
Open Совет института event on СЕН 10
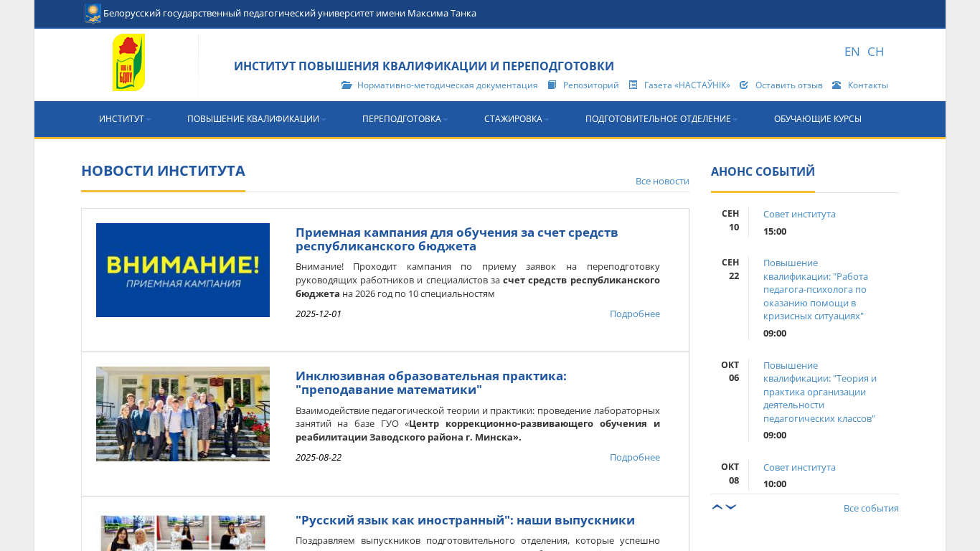[799, 214]
